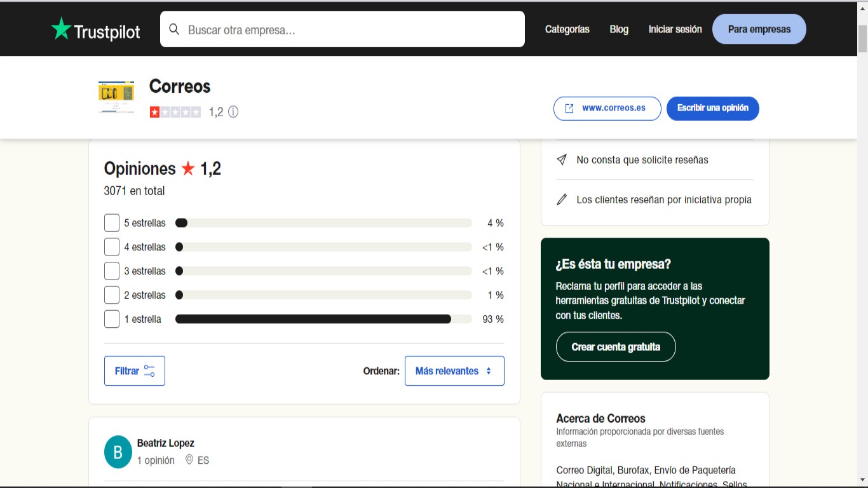Click the '3071 en total' text
Image resolution: width=868 pixels, height=488 pixels.
pos(134,191)
